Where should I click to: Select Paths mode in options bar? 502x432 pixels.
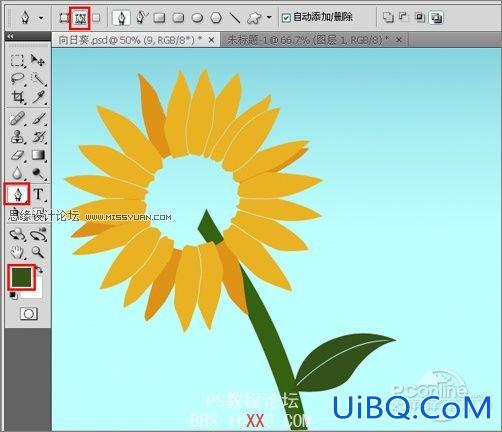click(x=80, y=18)
